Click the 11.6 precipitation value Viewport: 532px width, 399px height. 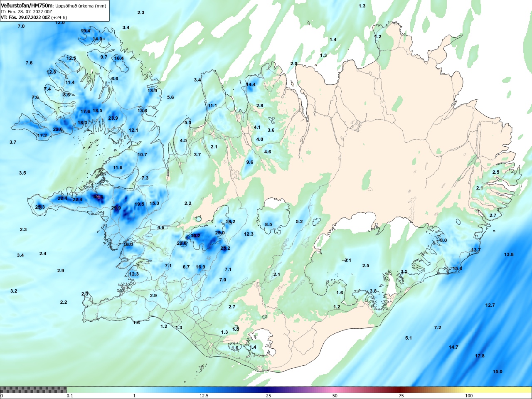pos(118,167)
